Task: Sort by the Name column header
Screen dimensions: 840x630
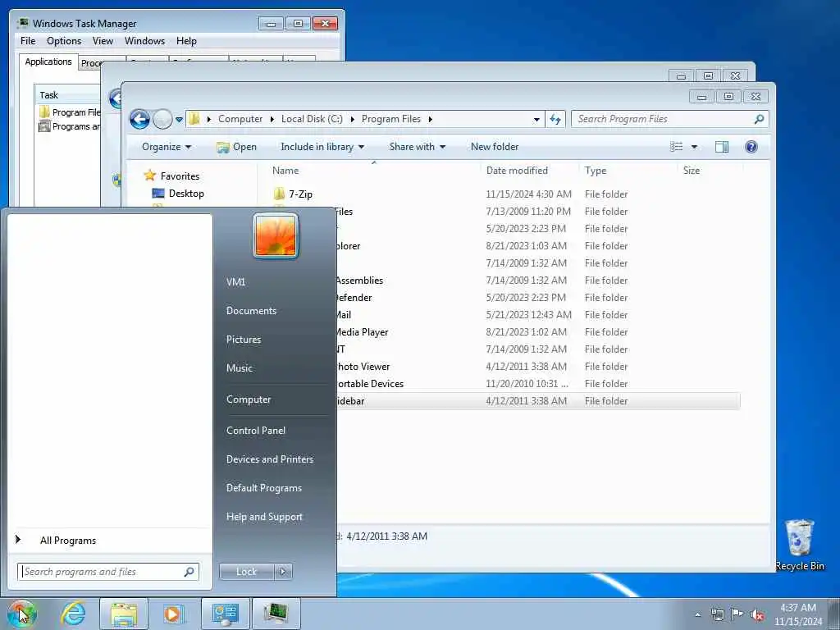Action: [x=285, y=171]
